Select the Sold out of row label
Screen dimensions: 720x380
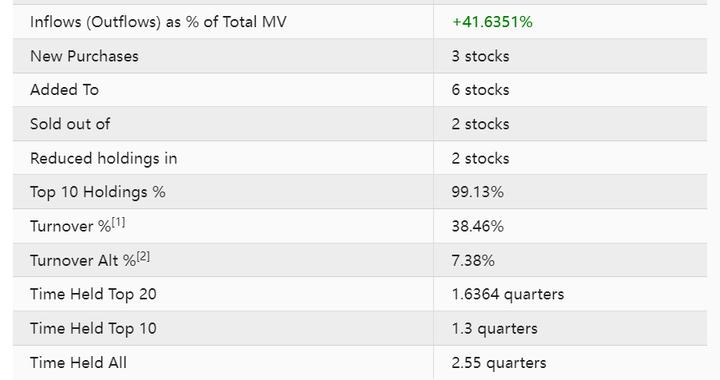point(70,124)
